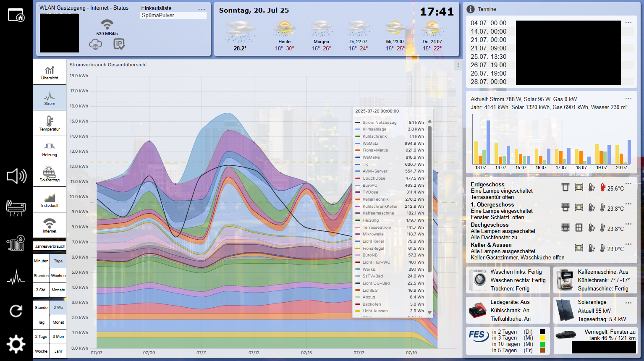This screenshot has height=361, width=644.
Task: Switch to the Internet chart tab
Action: pyautogui.click(x=50, y=225)
